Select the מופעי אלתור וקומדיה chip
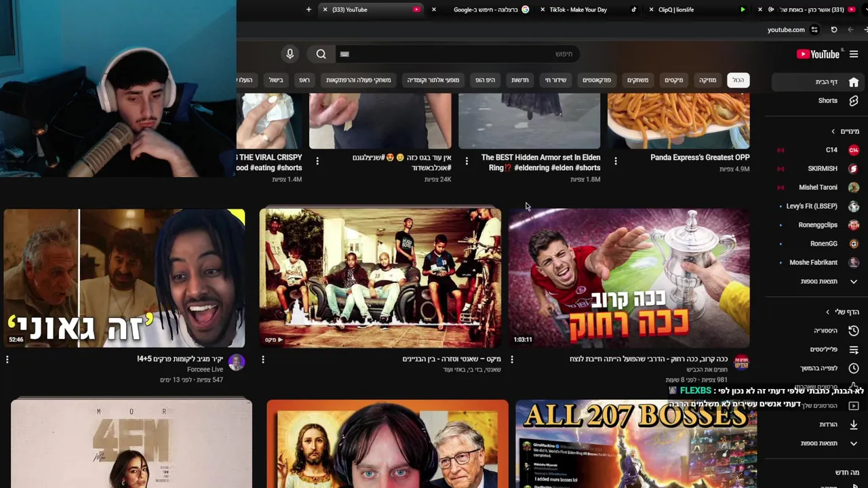The height and width of the screenshot is (488, 868). (433, 80)
